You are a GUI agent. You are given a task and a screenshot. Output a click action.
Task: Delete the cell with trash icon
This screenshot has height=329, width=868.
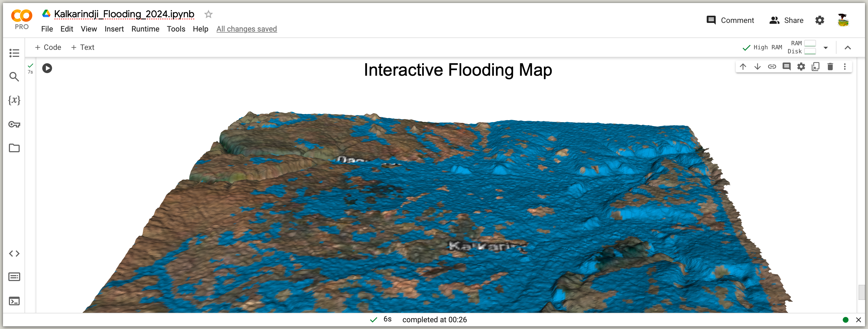pos(830,67)
